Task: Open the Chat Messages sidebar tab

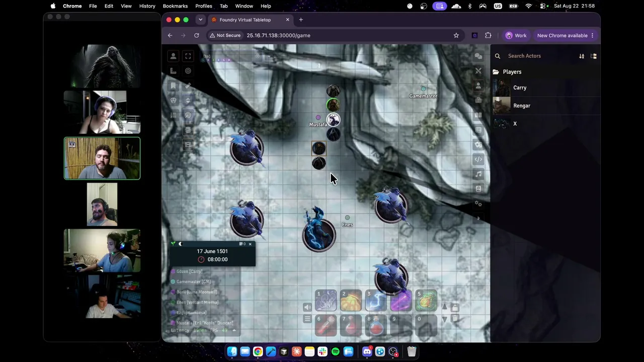Action: pos(478,56)
